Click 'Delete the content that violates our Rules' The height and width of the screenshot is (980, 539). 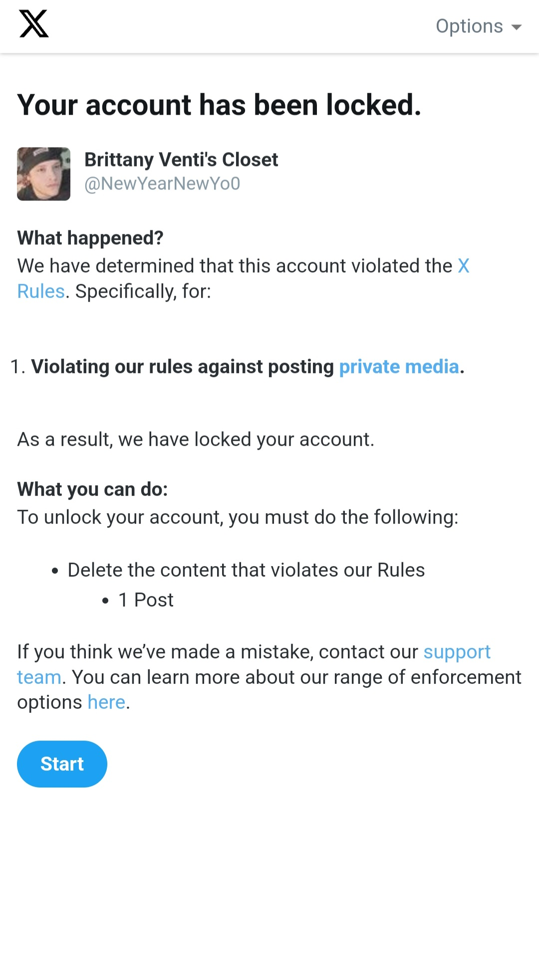(246, 570)
